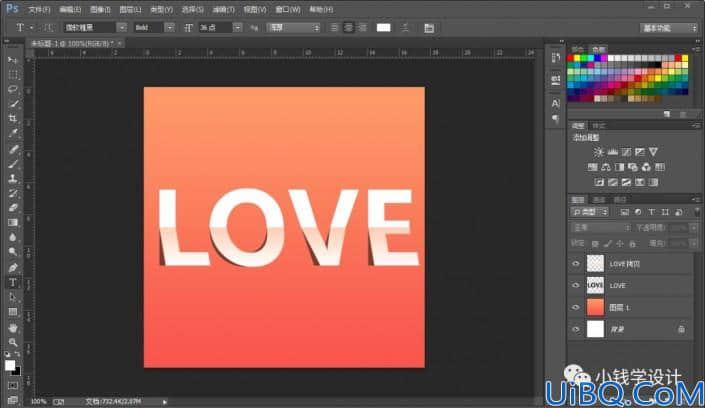Select the Brush tool
Viewport: 705px width, 408px height.
13,164
